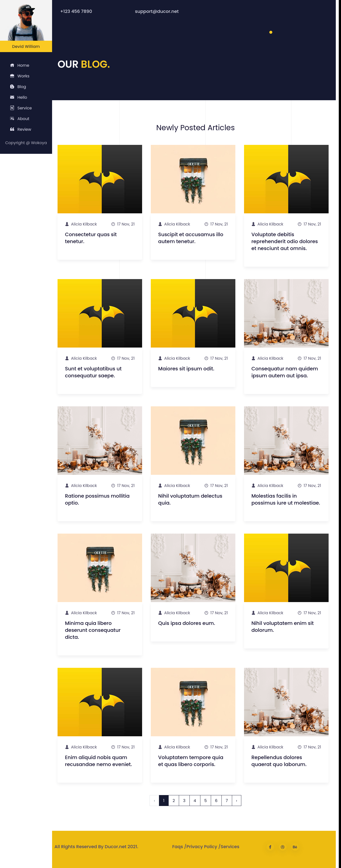Open article 'Maiores sit ipsum odit.'
Viewport: 341px width, 868px height.
[x=186, y=369]
